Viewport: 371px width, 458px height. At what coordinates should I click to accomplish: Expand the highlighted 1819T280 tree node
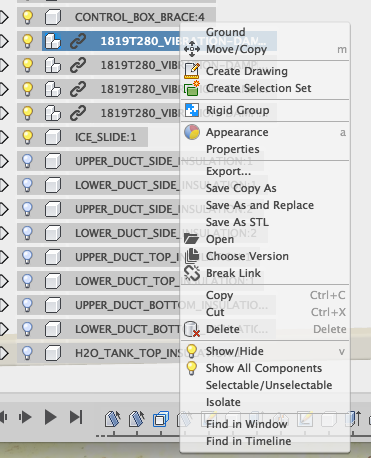point(4,41)
